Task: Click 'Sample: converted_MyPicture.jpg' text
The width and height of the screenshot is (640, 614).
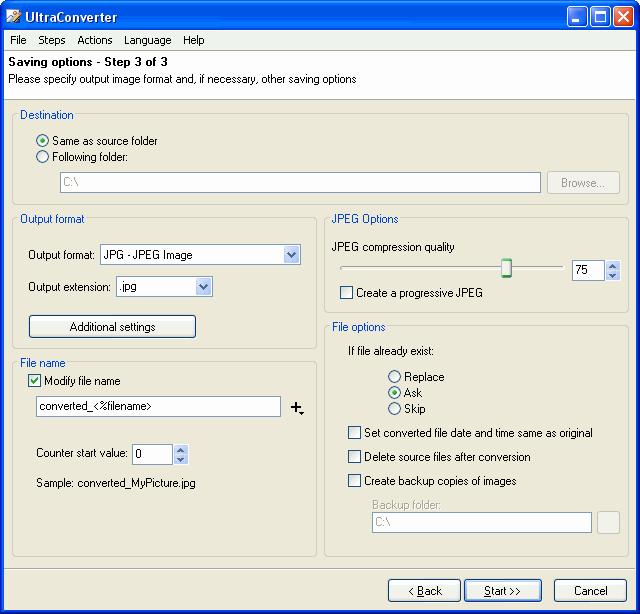Action: (116, 483)
